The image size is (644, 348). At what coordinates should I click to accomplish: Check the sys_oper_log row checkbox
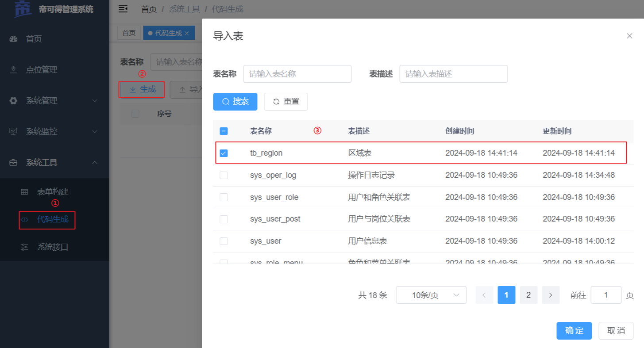224,175
